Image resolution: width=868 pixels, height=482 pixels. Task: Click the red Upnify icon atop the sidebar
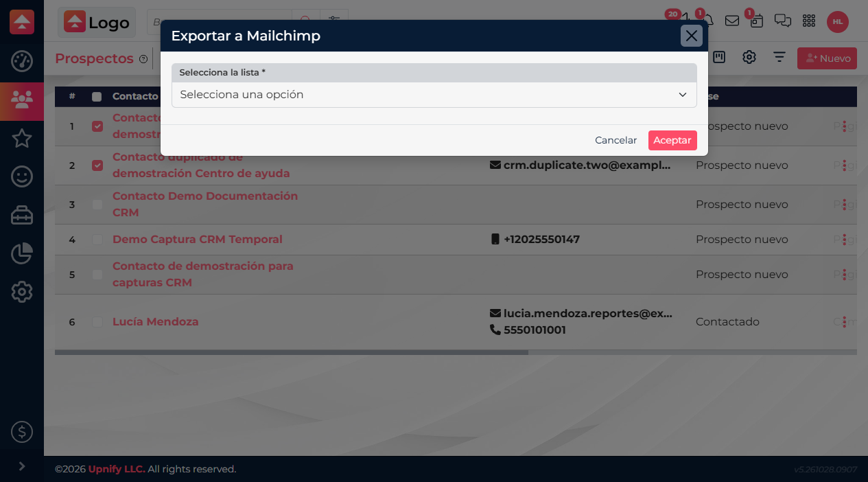point(22,22)
